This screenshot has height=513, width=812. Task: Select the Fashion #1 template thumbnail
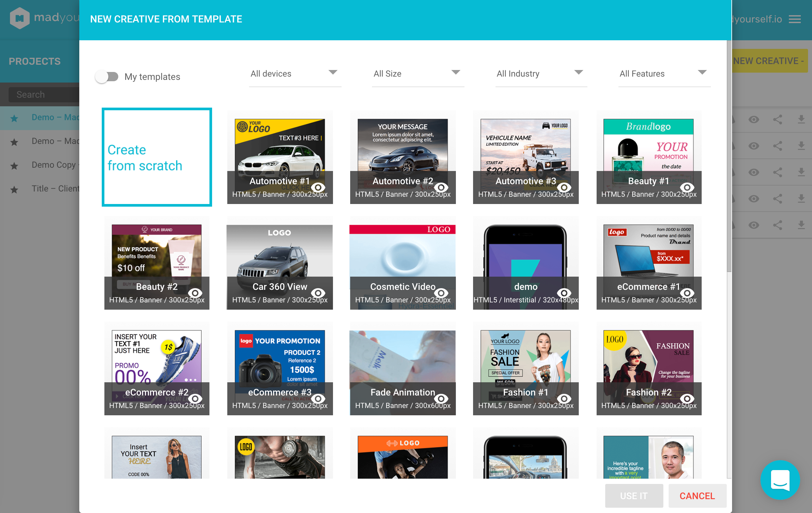coord(526,368)
